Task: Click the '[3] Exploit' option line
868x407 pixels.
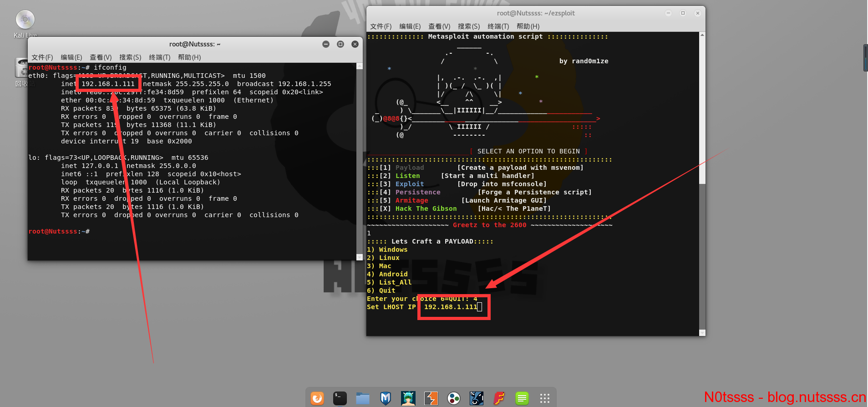Action: [457, 184]
